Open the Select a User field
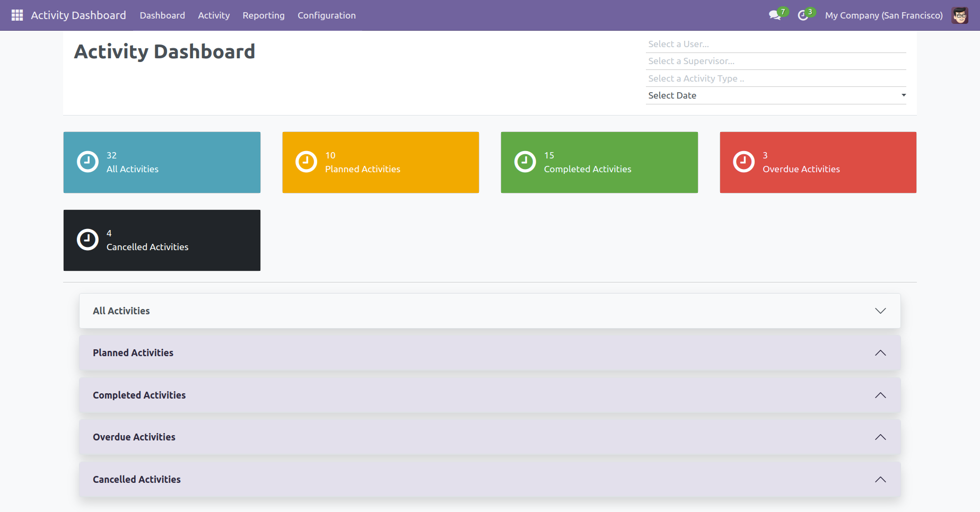This screenshot has height=512, width=980. (776, 44)
